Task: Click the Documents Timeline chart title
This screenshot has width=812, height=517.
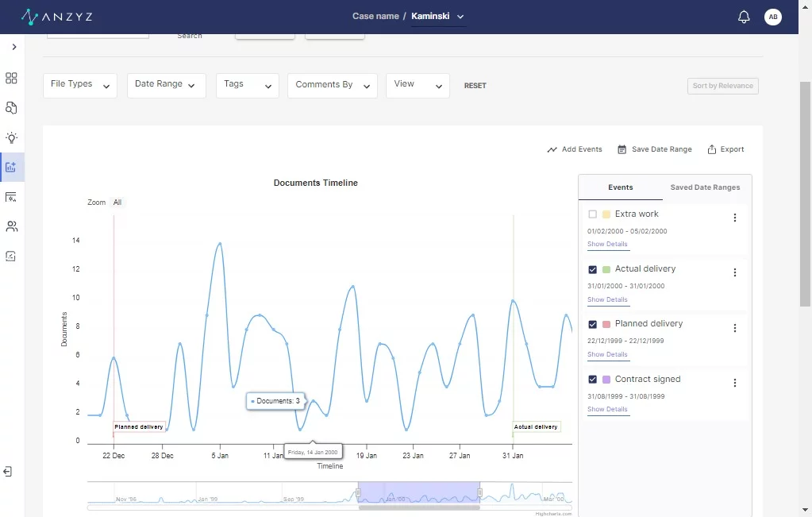Action: (315, 183)
